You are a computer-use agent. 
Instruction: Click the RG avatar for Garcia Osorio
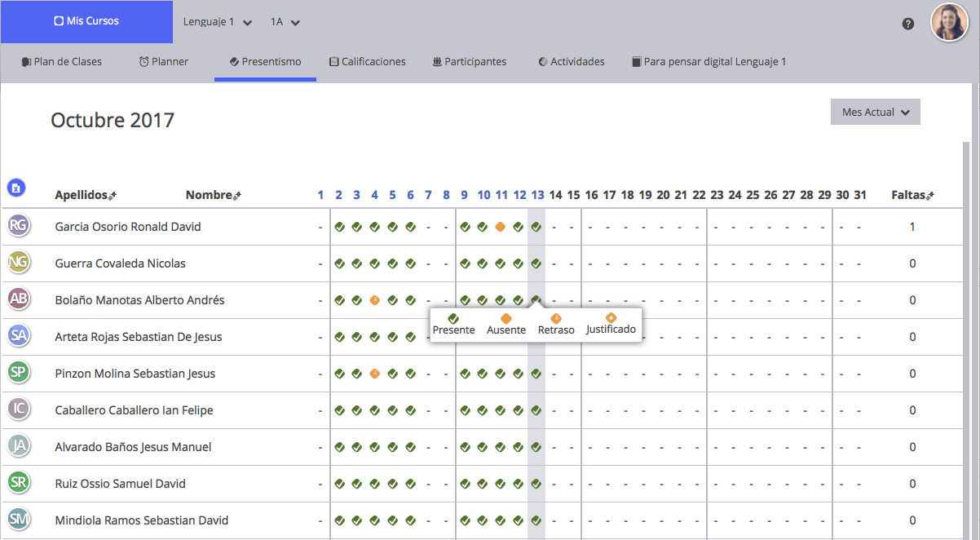tap(19, 227)
